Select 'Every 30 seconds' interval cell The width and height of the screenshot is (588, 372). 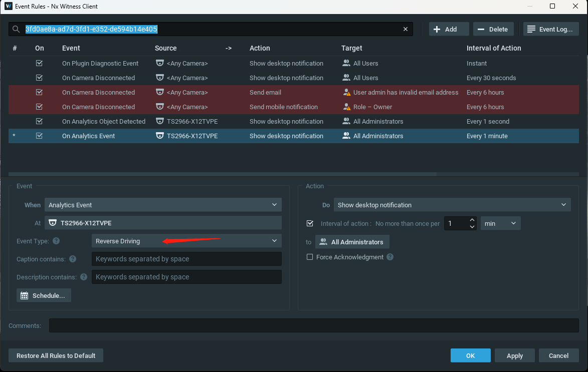tap(491, 78)
